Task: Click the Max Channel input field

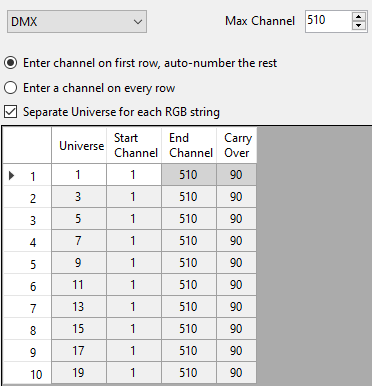Action: click(328, 21)
